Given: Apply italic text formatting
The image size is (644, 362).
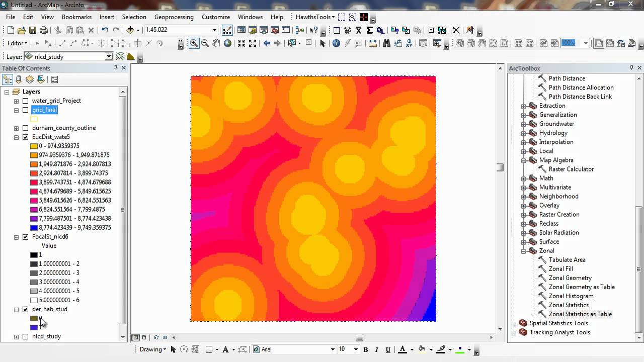Looking at the screenshot, I should tap(377, 349).
